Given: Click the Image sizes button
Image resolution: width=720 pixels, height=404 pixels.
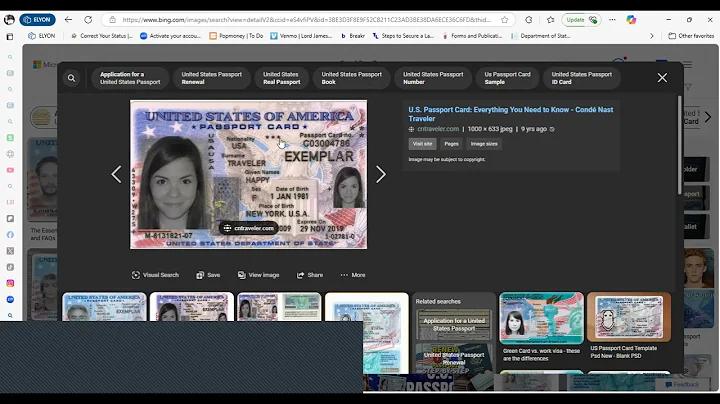Looking at the screenshot, I should tap(484, 144).
